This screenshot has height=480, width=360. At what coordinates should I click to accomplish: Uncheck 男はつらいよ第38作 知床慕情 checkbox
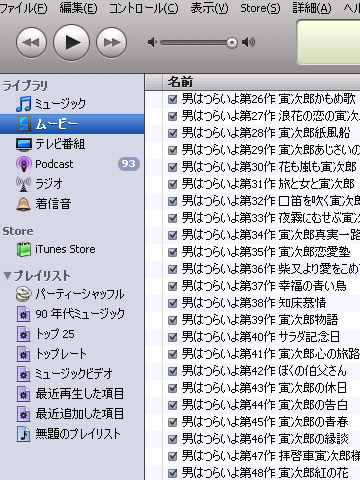coord(173,303)
